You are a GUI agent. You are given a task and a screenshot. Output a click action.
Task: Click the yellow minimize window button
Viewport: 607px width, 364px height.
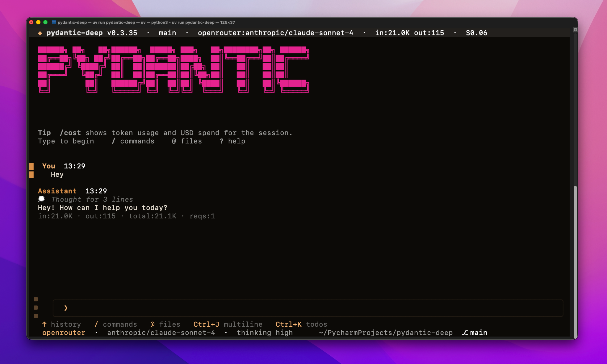pyautogui.click(x=38, y=22)
